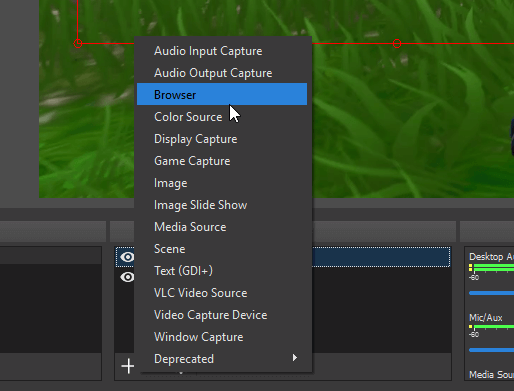This screenshot has height=391, width=514.
Task: Select Browser source in menu
Action: click(x=222, y=94)
